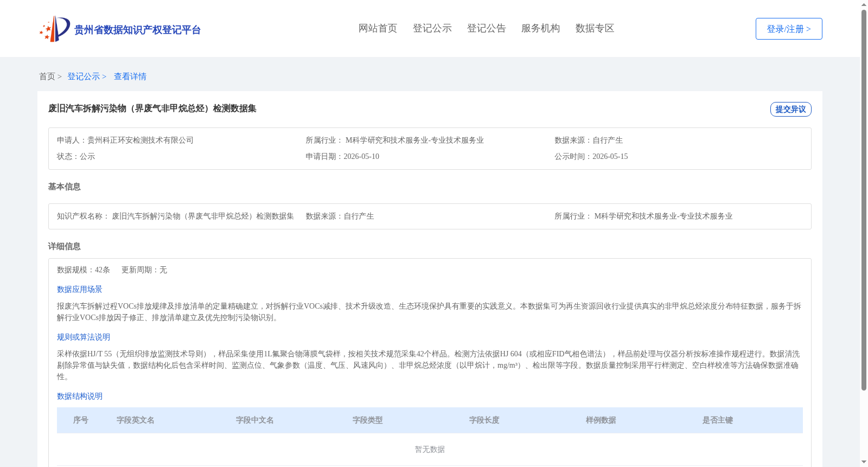Click the scrollbar up arrow
Viewport: 868px width, 467px height.
[864, 4]
